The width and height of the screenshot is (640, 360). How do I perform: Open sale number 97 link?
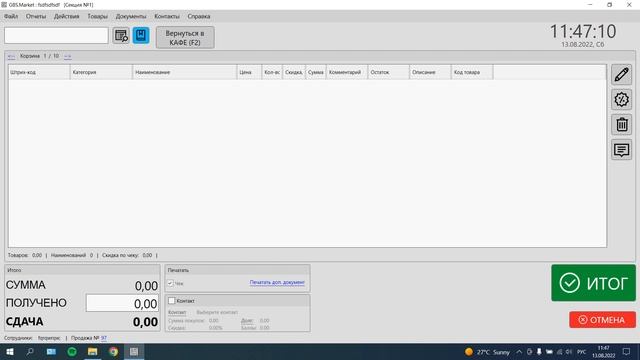click(x=104, y=338)
